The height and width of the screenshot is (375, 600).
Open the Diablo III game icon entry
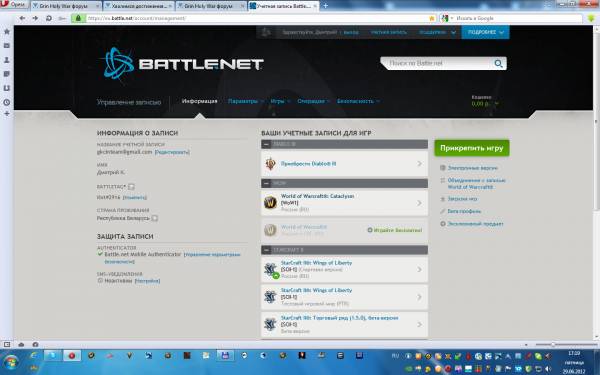click(271, 164)
